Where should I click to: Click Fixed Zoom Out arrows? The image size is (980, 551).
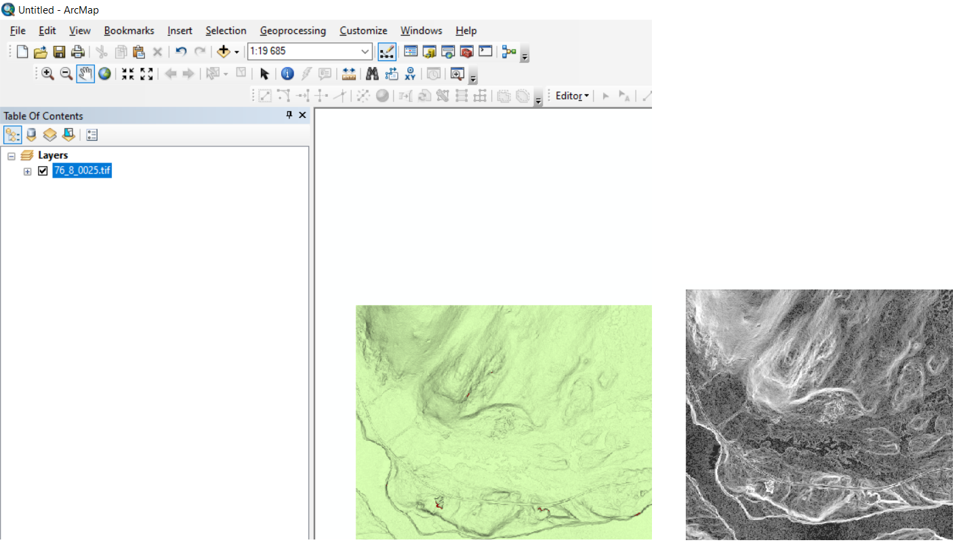146,74
